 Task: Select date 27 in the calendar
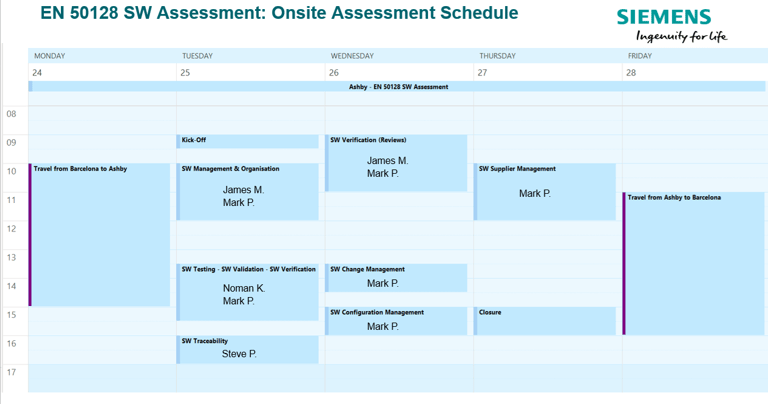482,72
